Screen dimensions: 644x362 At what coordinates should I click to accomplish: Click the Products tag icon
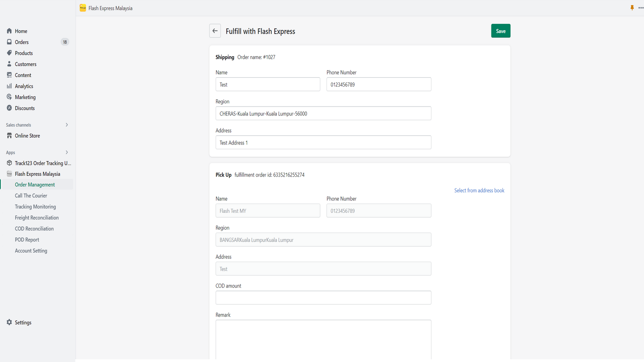[9, 53]
